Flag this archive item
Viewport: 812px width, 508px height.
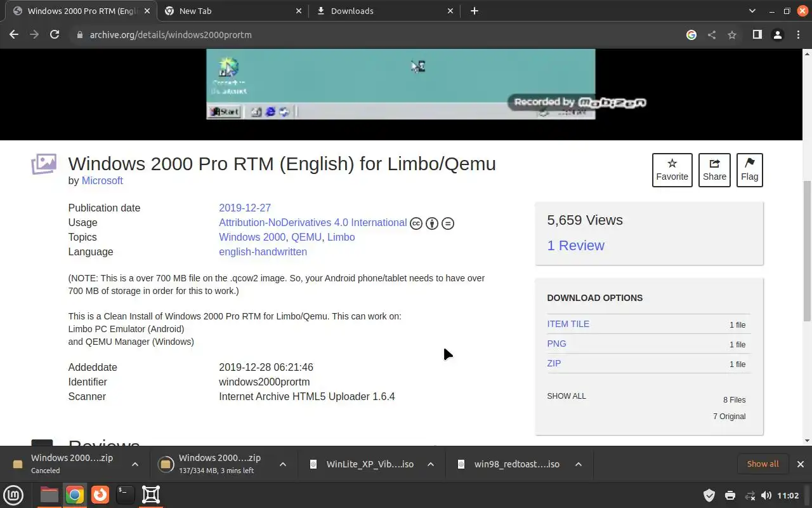click(x=749, y=170)
